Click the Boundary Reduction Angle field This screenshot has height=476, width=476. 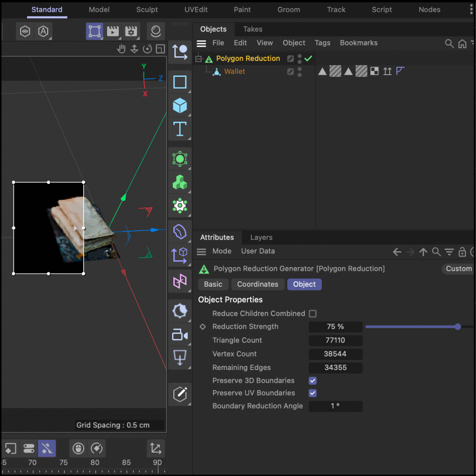coord(336,406)
